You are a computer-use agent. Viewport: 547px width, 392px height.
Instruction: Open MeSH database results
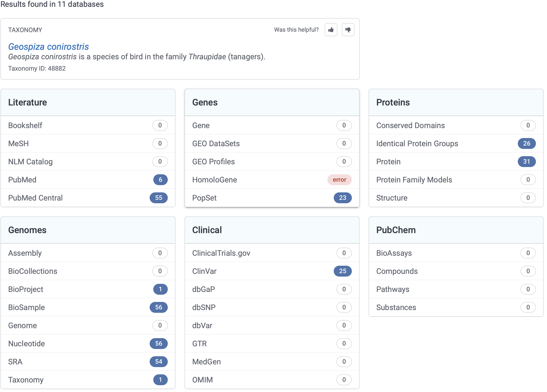pos(88,143)
